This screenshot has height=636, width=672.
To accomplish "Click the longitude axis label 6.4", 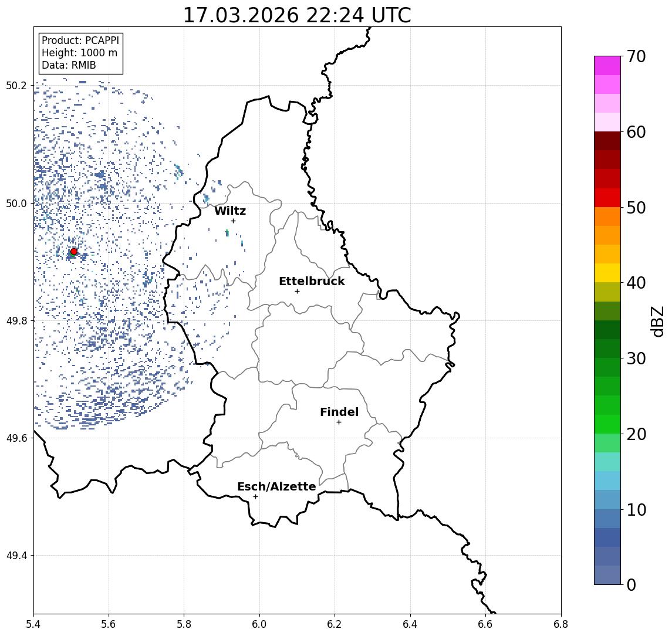I will tap(410, 624).
